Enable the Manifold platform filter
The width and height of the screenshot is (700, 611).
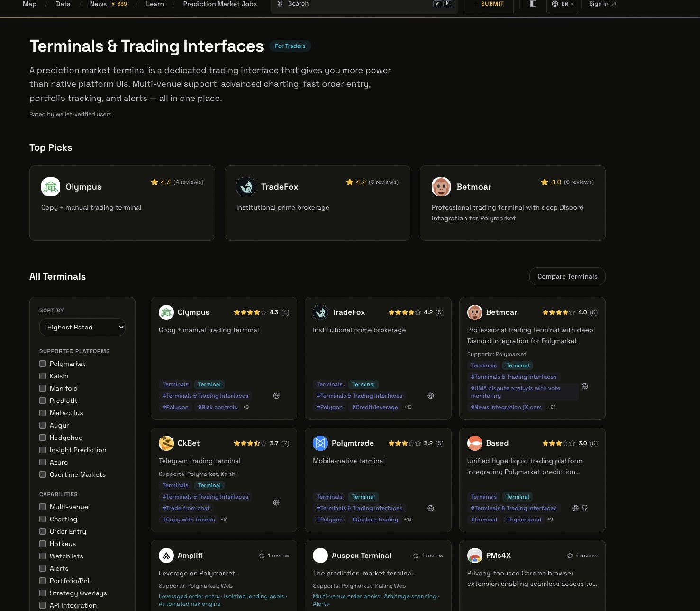tap(43, 388)
